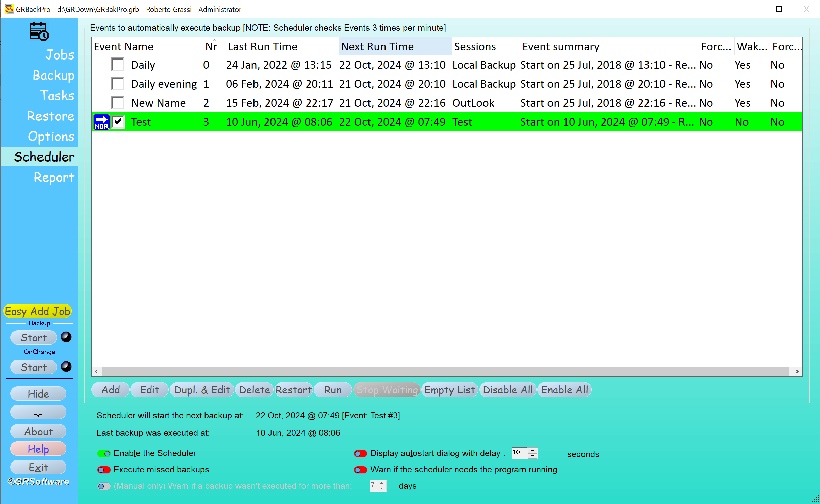
Task: Sort the list by the Nr column header
Action: click(211, 47)
